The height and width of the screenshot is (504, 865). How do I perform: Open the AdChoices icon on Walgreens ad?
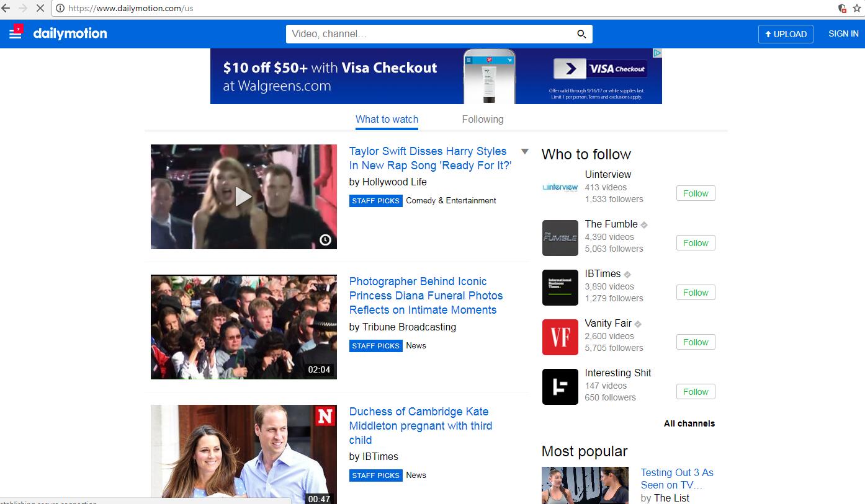pyautogui.click(x=657, y=53)
